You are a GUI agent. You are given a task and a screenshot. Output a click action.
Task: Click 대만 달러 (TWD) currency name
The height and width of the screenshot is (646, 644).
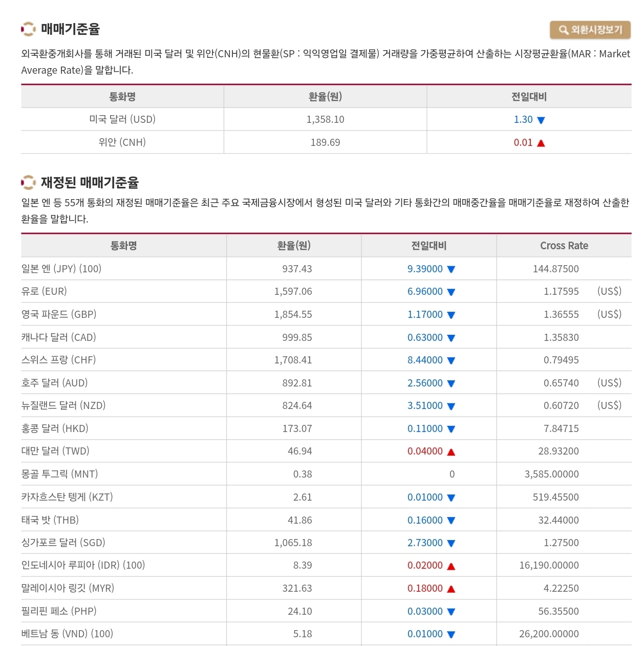click(55, 451)
